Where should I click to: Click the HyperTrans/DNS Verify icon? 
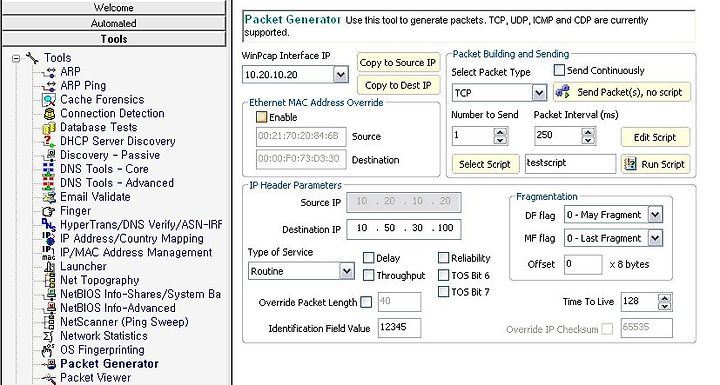pyautogui.click(x=49, y=225)
